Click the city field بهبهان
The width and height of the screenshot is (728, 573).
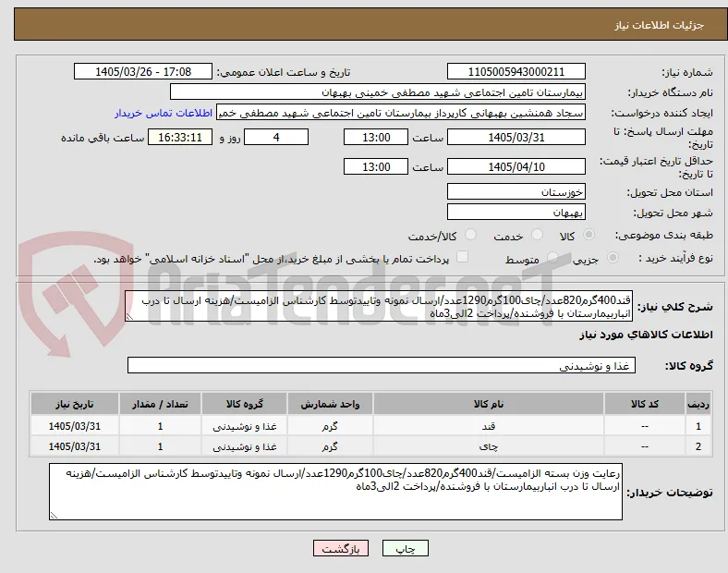516,213
